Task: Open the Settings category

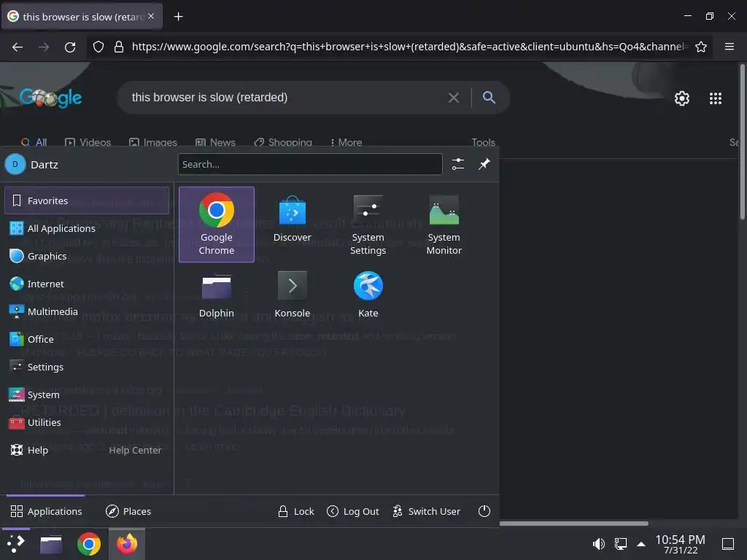Action: tap(87, 367)
